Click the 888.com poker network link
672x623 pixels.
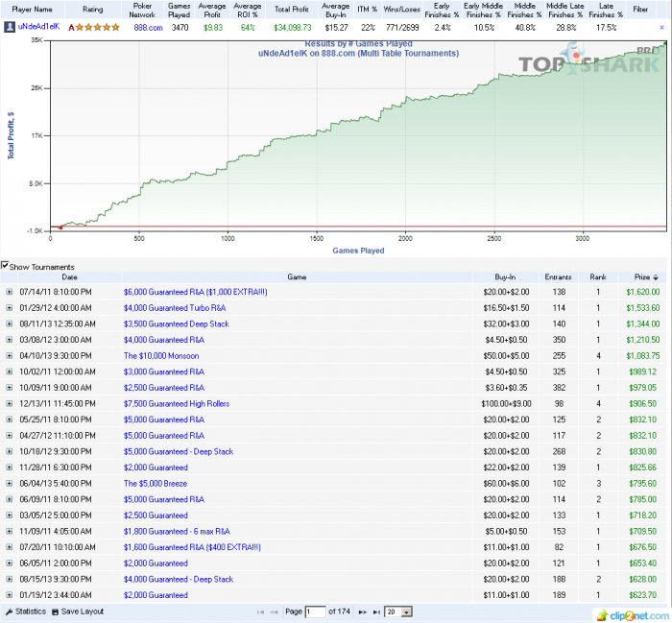[147, 28]
